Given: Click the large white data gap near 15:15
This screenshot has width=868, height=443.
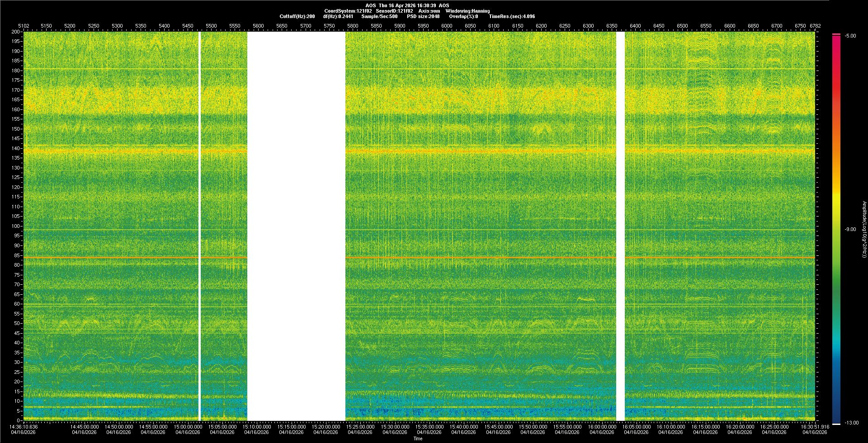Looking at the screenshot, I should tap(296, 226).
